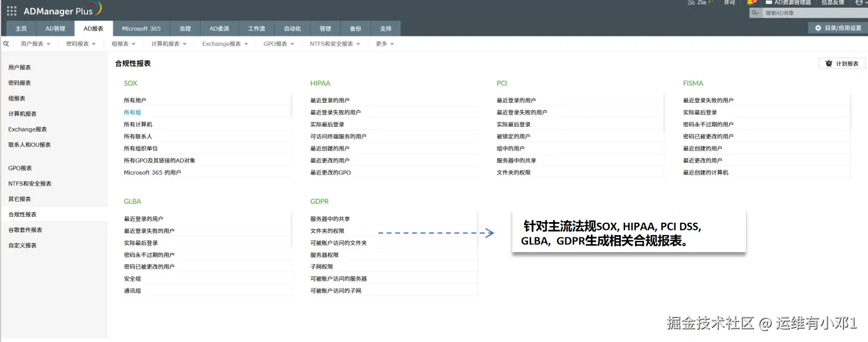Open AD资源管理器 from top bar
868x342 pixels.
pyautogui.click(x=788, y=2)
